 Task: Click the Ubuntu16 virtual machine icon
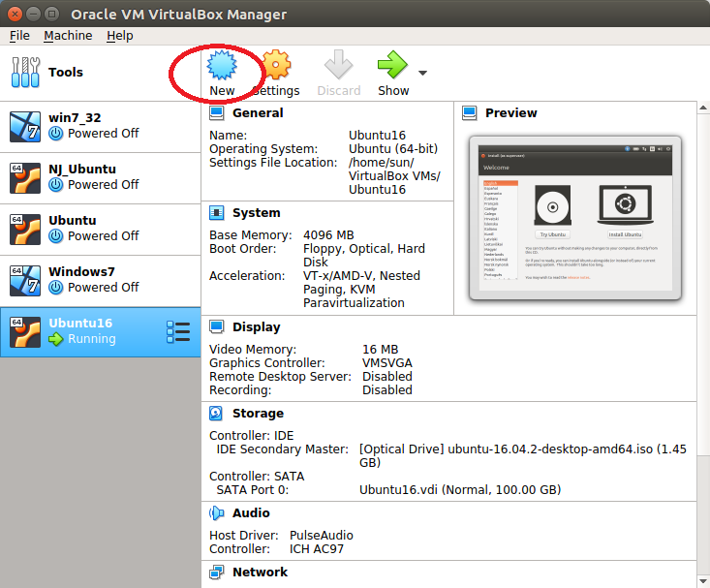25,332
